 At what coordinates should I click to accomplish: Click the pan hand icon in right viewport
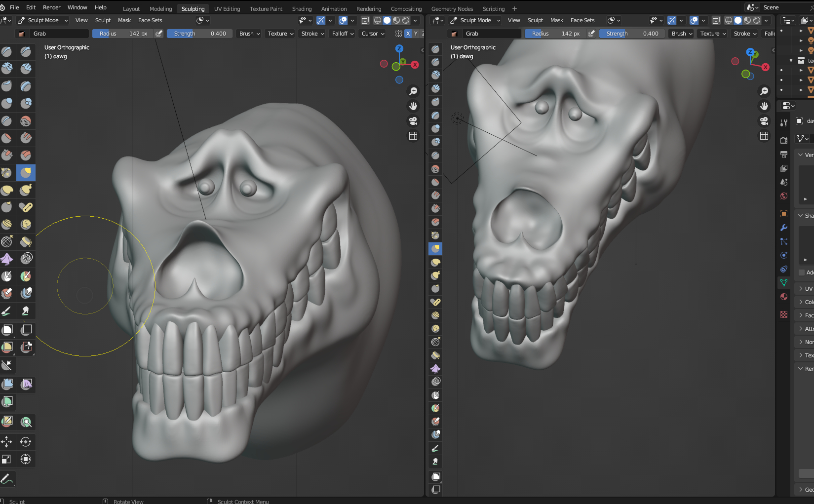(764, 106)
